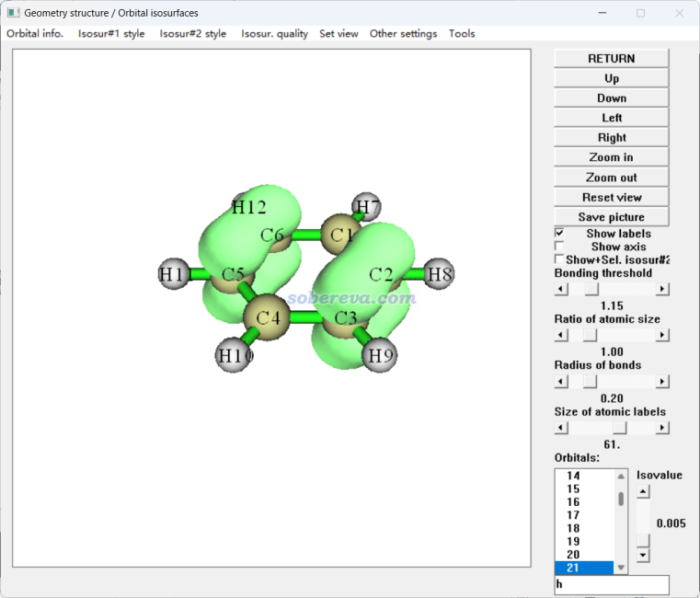Decrease Bonding threshold with its left arrow
Screen dimensions: 700x598
pos(561,289)
